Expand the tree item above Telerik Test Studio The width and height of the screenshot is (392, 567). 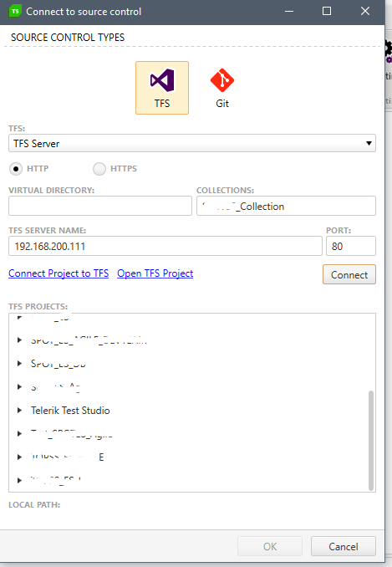pyautogui.click(x=19, y=387)
